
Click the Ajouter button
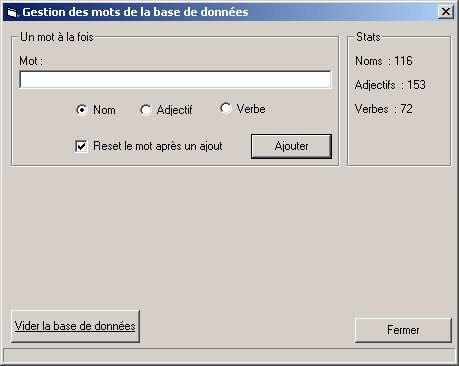[x=291, y=146]
